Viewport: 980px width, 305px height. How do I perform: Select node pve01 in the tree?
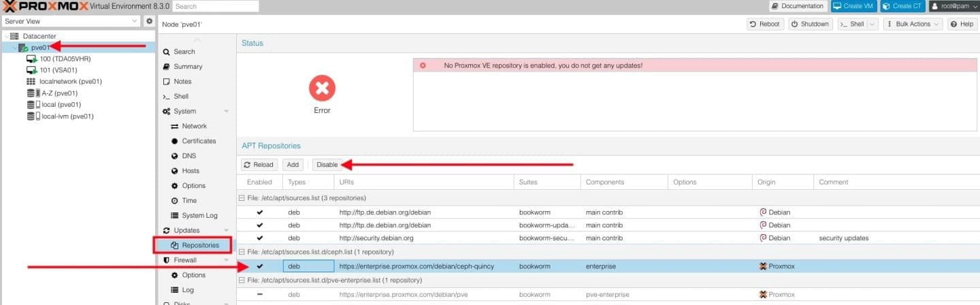pyautogui.click(x=42, y=48)
